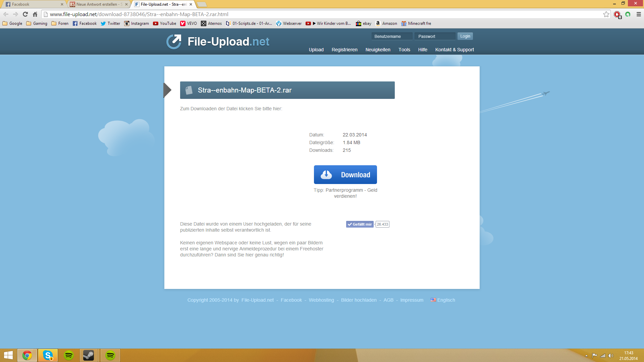644x362 pixels.
Task: Open the Facebook footer link
Action: click(291, 300)
